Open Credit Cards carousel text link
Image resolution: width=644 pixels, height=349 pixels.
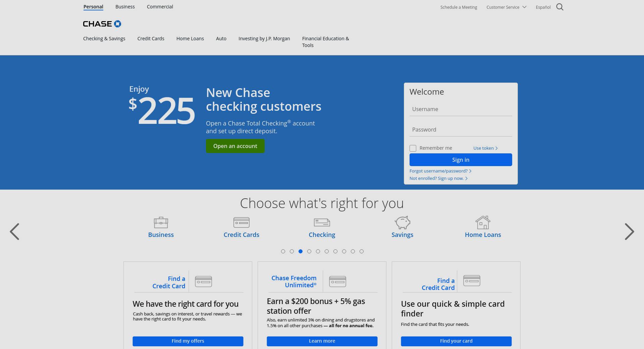tap(241, 235)
